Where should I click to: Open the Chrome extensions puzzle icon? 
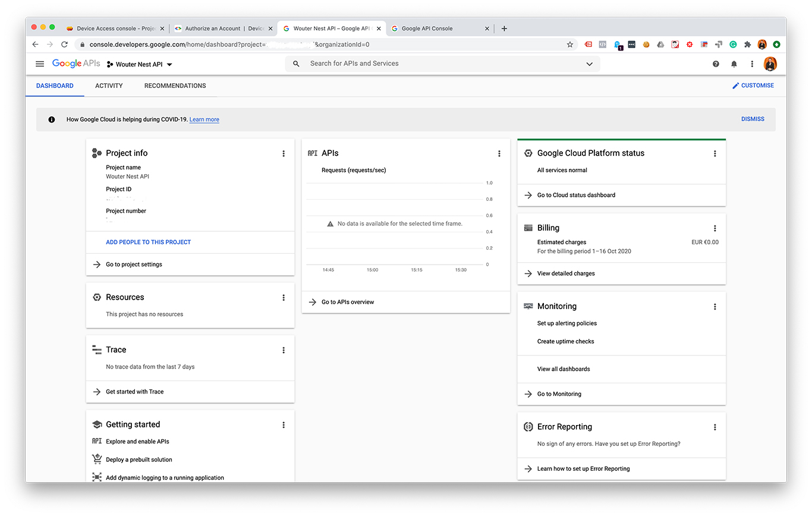[x=748, y=45]
